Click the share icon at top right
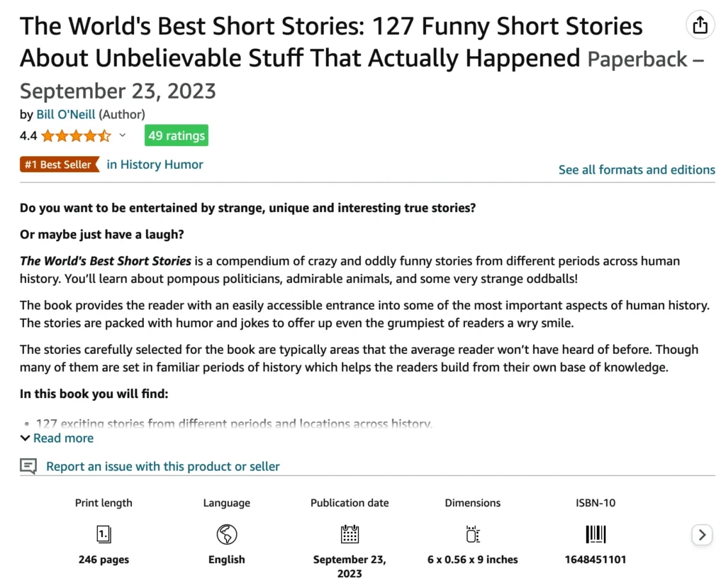Image resolution: width=726 pixels, height=588 pixels. (700, 25)
